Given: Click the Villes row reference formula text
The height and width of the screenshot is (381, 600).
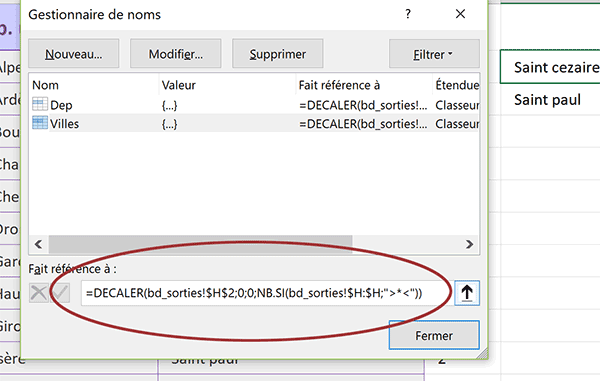Looking at the screenshot, I should coord(363,124).
